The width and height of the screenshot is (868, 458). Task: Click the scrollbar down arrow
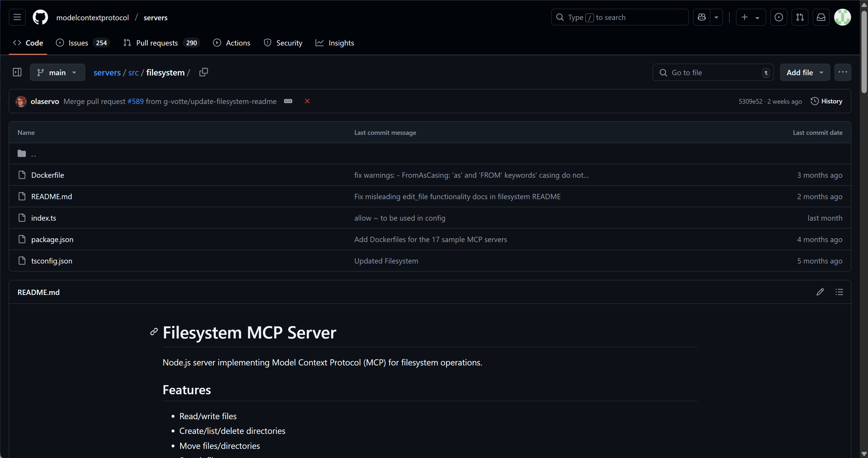click(864, 454)
